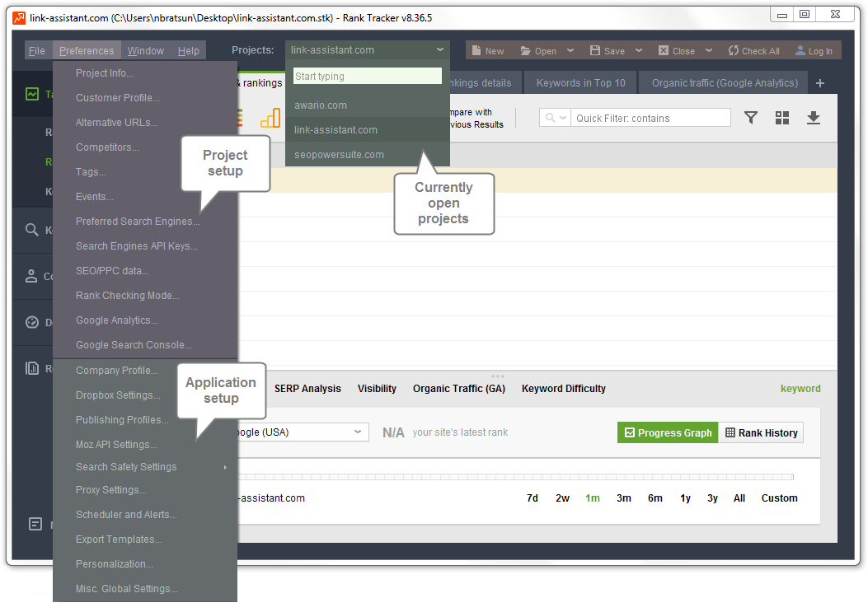Open the Window menu
Screen dimensions: 868x612
(x=146, y=51)
